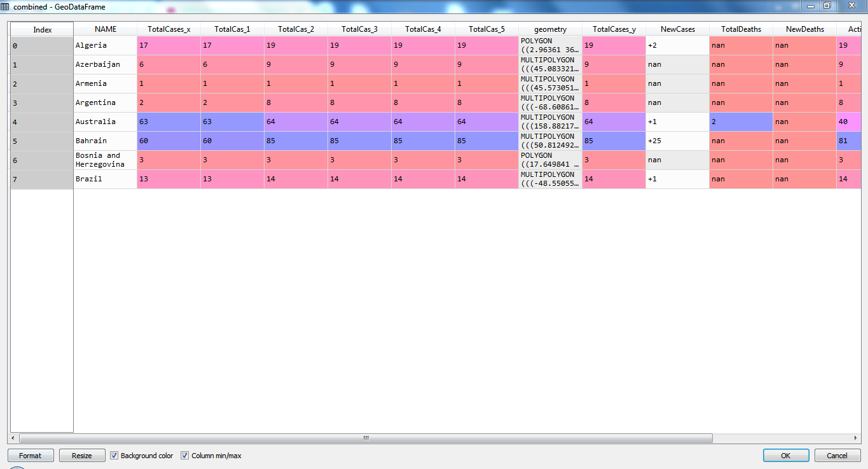Screen dimensions: 868x469
Task: Click the Index header cell
Action: (42, 30)
